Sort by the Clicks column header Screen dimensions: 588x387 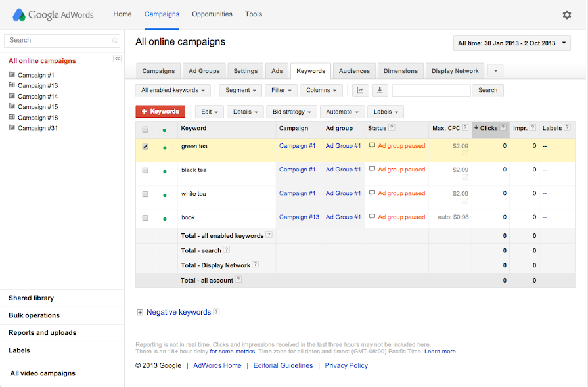[x=489, y=128]
